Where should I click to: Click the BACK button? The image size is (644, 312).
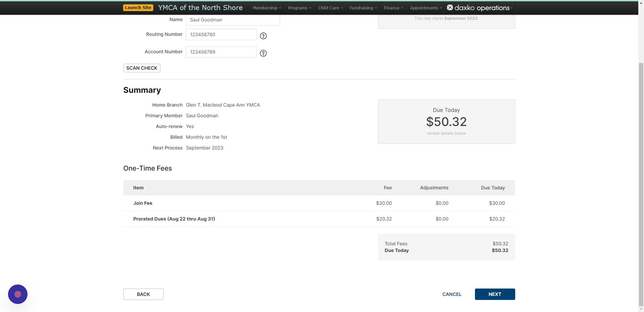[x=143, y=294]
